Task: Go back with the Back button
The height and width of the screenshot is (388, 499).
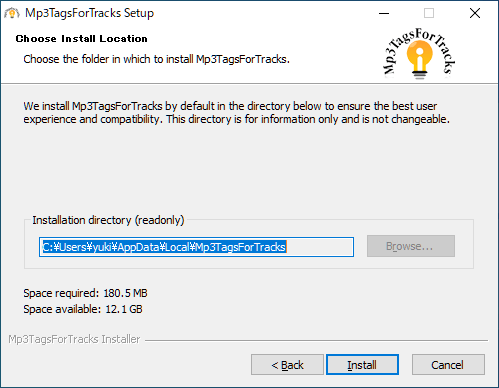Action: pos(287,365)
